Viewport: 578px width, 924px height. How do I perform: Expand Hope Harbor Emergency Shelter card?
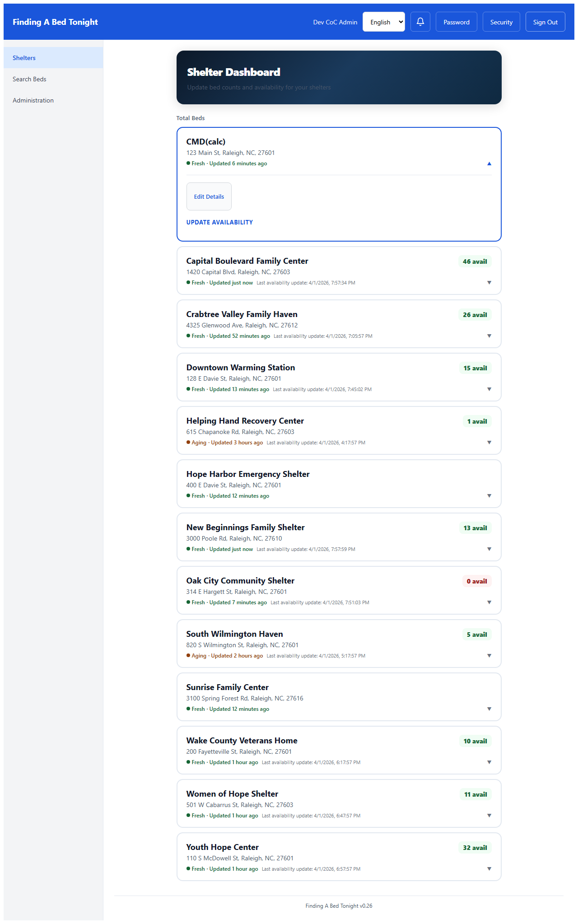click(489, 496)
